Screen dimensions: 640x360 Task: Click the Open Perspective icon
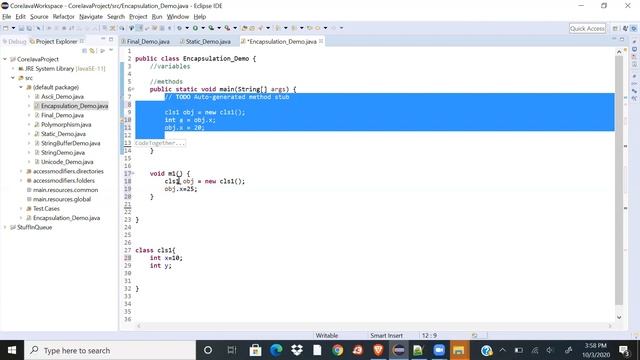pyautogui.click(x=615, y=29)
